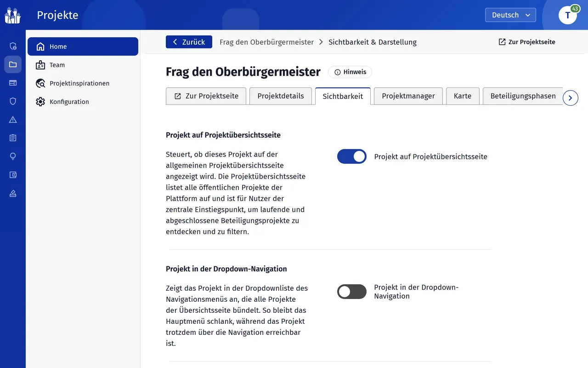This screenshot has width=588, height=368.
Task: Open the lightbulb icon in the sidebar
Action: click(x=13, y=156)
